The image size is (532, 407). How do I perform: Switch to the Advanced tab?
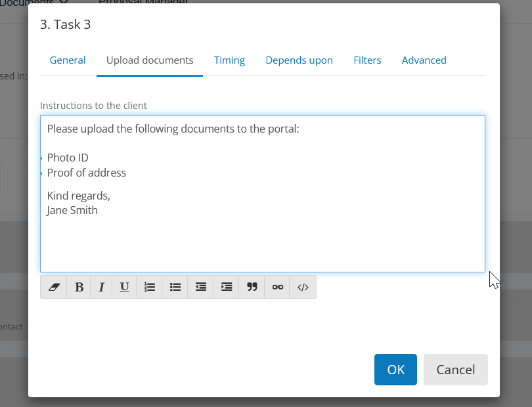(x=424, y=60)
